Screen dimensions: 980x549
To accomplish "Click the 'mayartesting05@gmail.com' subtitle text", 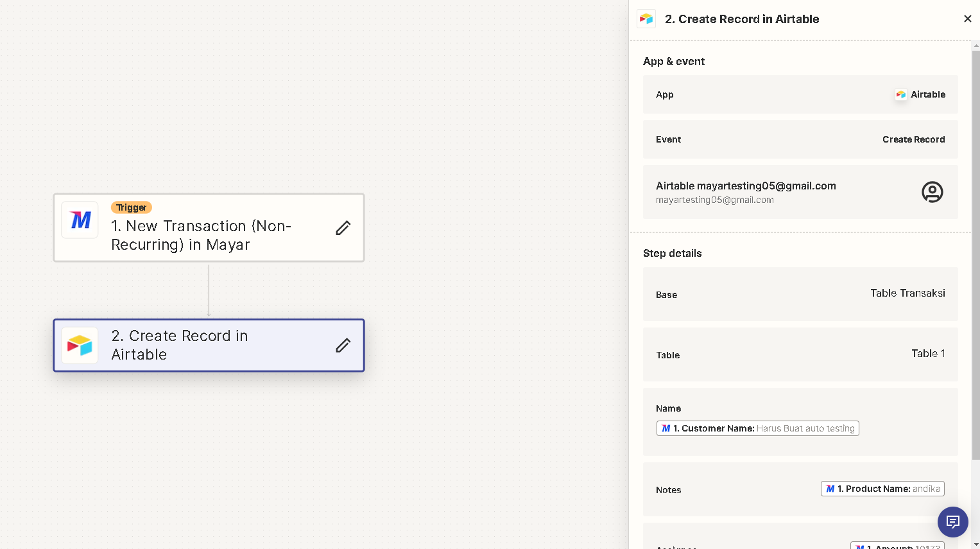I will (715, 200).
